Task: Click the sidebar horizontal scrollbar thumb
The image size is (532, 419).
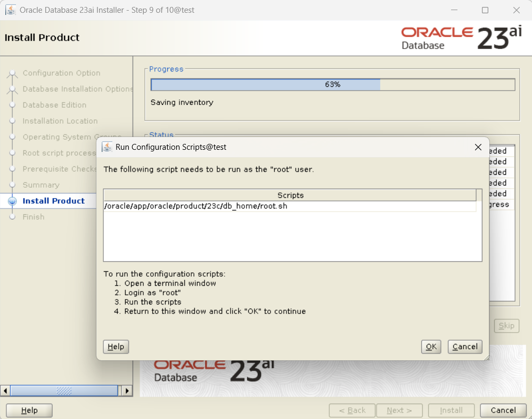Action: coord(64,390)
